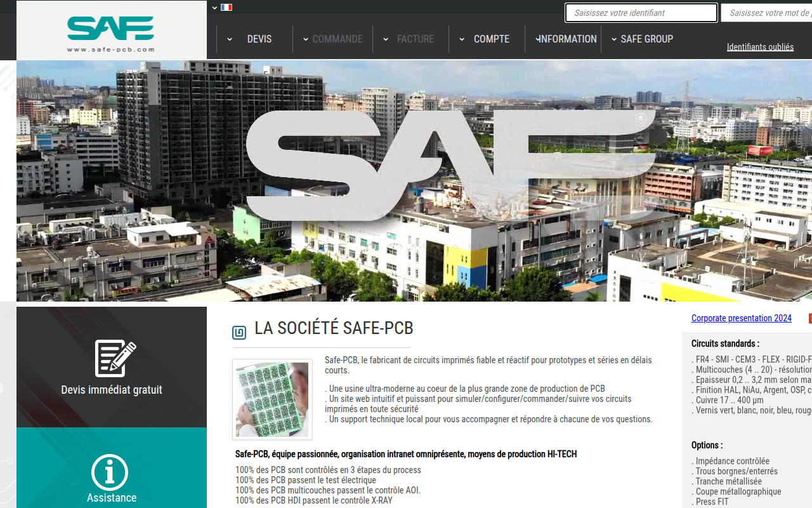The image size is (812, 508).
Task: Open the INFORMATION menu
Action: coord(566,39)
